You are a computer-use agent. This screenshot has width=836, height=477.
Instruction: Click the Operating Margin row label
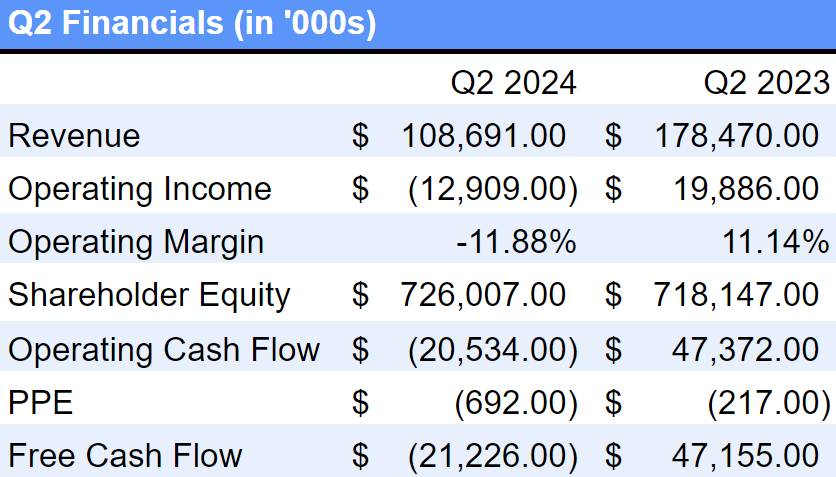click(136, 242)
